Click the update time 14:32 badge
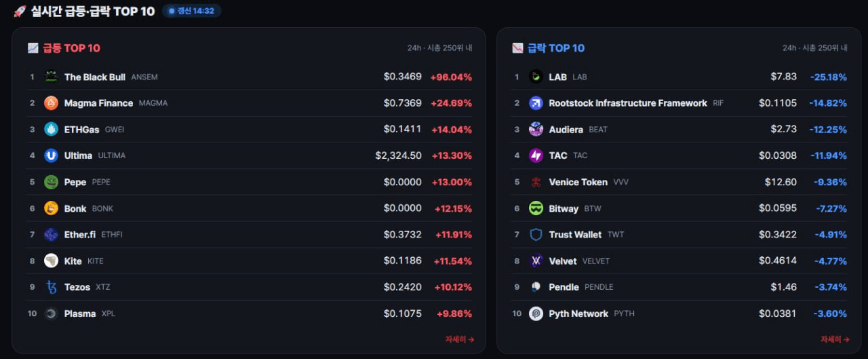This screenshot has width=868, height=359. point(192,11)
